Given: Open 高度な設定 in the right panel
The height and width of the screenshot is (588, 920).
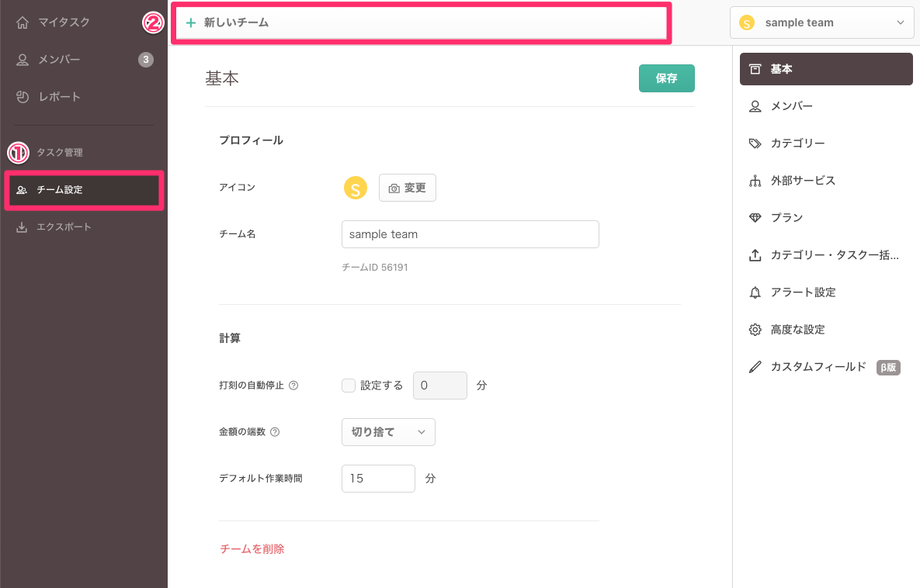Looking at the screenshot, I should point(797,330).
